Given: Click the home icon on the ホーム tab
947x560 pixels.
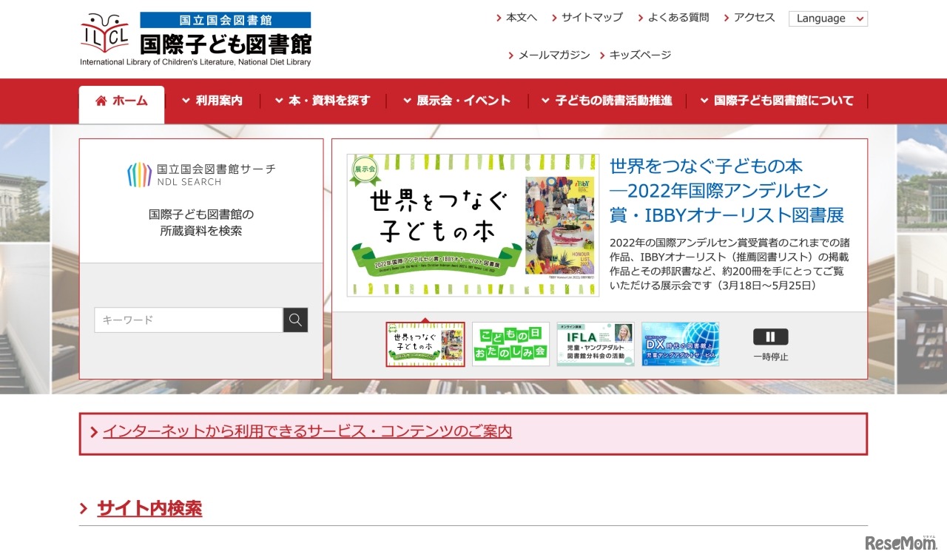Looking at the screenshot, I should tap(101, 101).
